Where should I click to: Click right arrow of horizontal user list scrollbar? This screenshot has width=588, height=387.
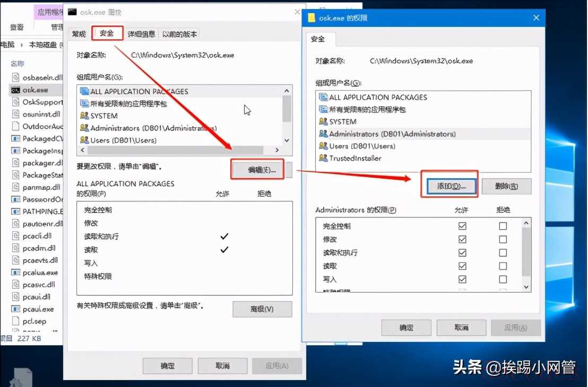(x=277, y=150)
